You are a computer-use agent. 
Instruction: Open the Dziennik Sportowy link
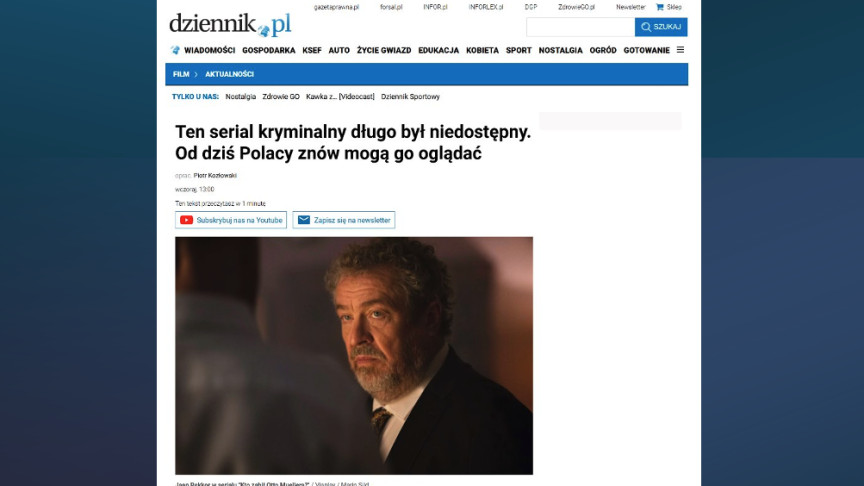point(410,96)
